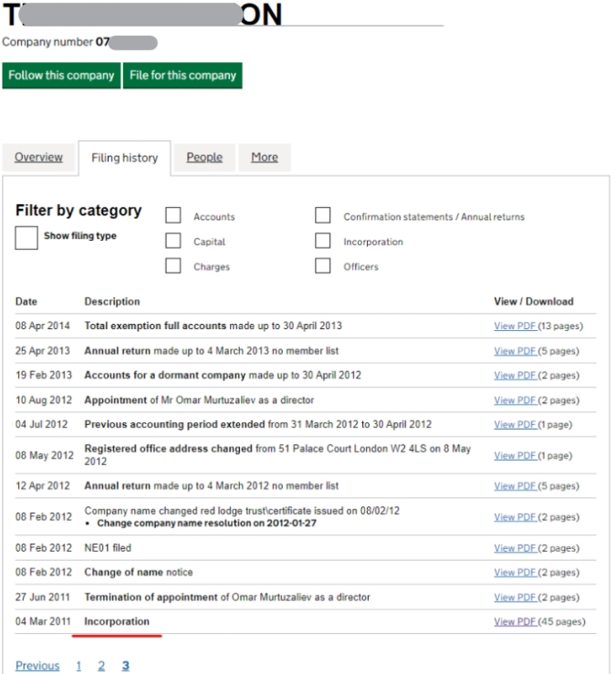This screenshot has height=674, width=616.
Task: Go to page 1 of filing history
Action: [78, 666]
